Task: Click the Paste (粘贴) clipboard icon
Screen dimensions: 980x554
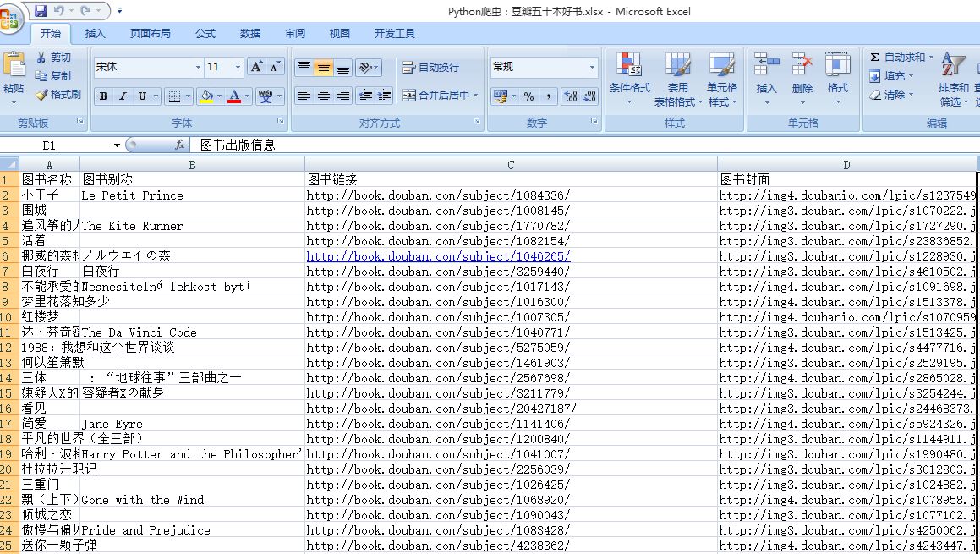Action: (x=14, y=66)
